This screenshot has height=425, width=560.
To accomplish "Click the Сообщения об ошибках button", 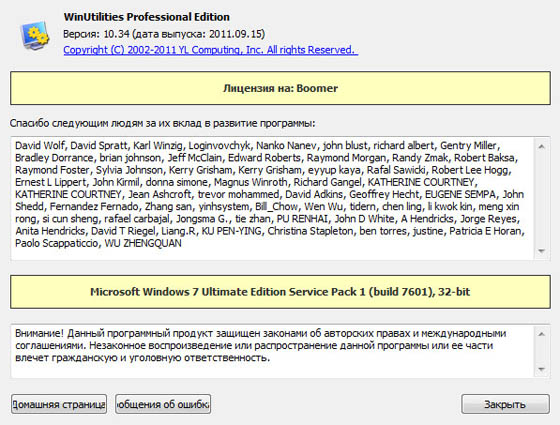I will (163, 404).
